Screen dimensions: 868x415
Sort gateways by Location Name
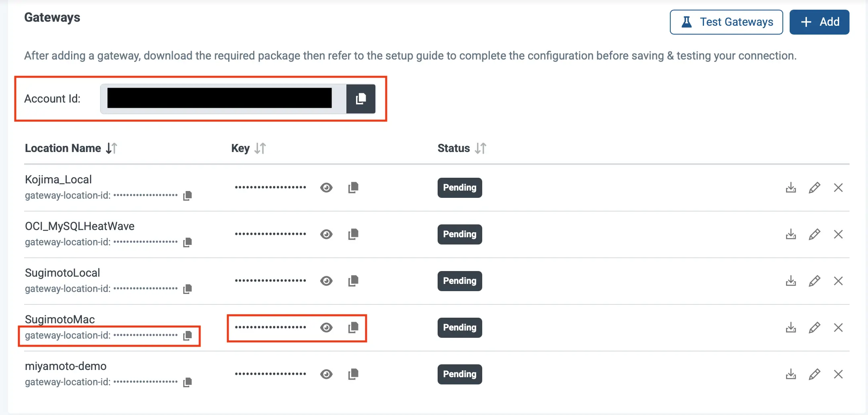pos(111,148)
